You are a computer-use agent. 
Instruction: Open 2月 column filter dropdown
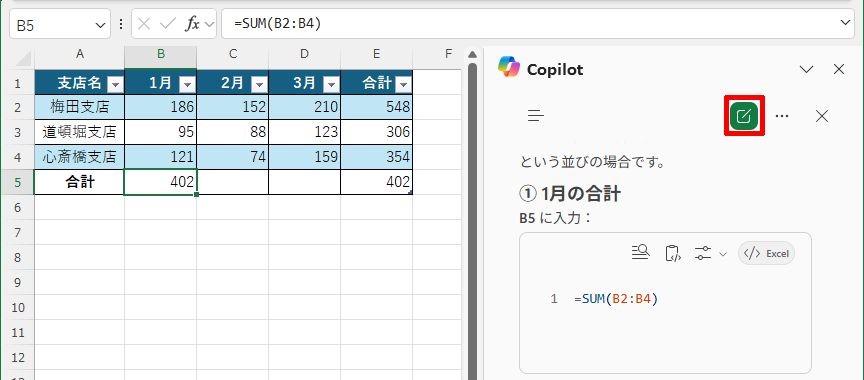coord(260,84)
